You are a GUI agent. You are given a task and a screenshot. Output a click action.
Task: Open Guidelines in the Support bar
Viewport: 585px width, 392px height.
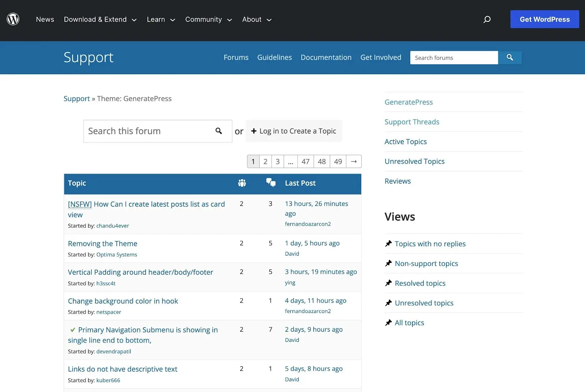tap(275, 57)
